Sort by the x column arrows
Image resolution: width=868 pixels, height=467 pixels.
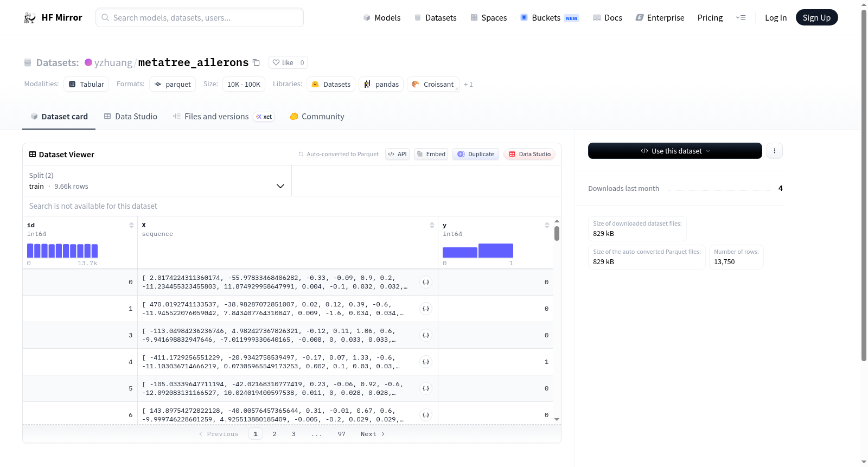(432, 225)
